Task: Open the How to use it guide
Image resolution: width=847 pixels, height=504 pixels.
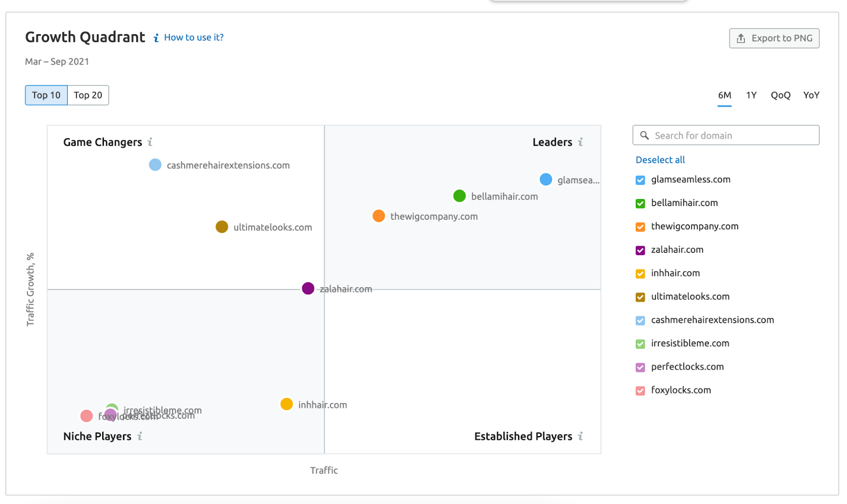Action: [x=193, y=37]
